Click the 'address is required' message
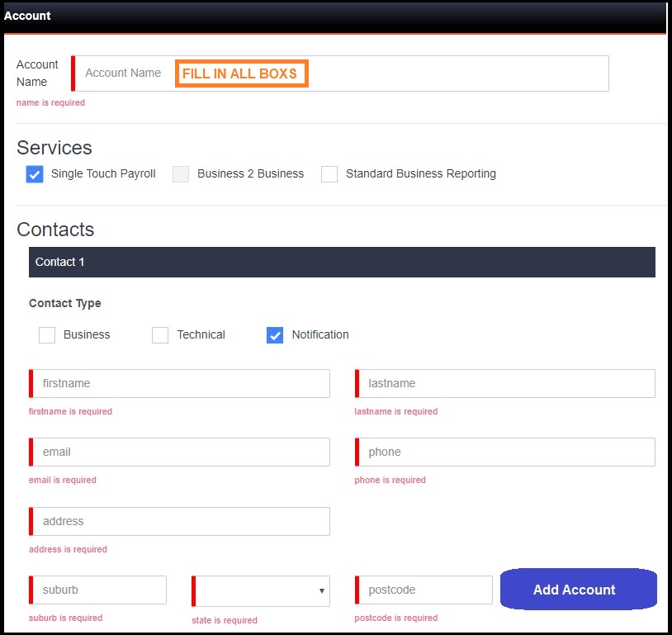Image resolution: width=672 pixels, height=635 pixels. coord(68,549)
